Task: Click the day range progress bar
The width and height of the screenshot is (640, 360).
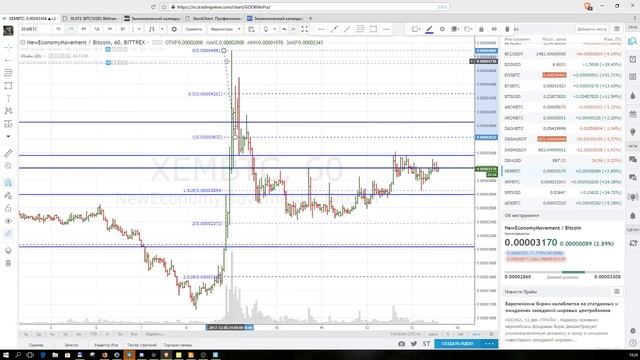Action: (562, 272)
